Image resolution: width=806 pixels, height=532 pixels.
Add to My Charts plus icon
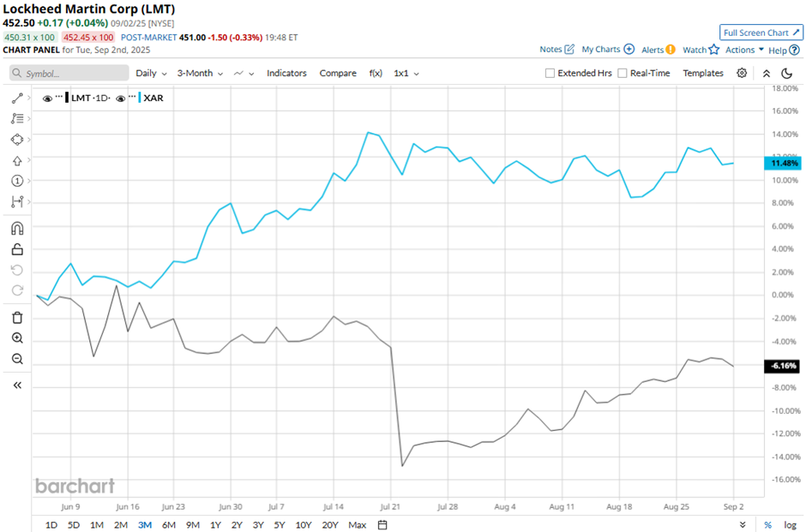pyautogui.click(x=629, y=50)
